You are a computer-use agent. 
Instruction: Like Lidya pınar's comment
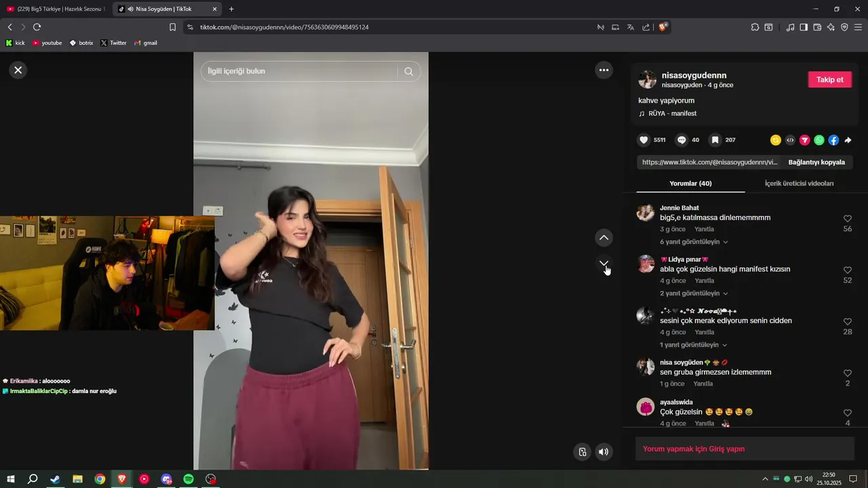coord(848,270)
